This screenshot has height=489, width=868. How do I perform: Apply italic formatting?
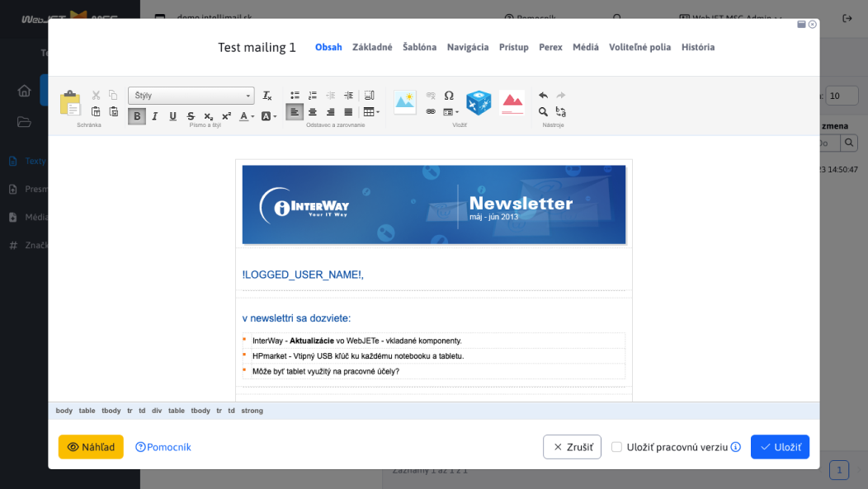tap(155, 116)
